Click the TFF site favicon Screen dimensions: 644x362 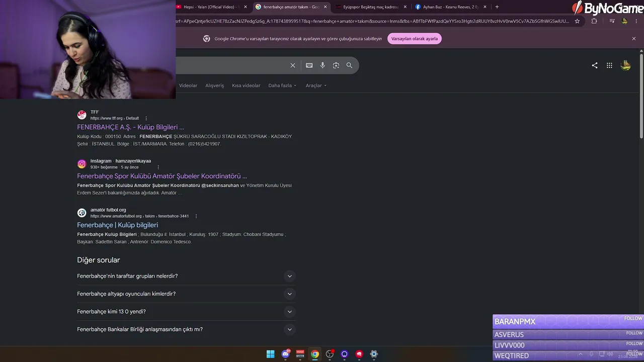(x=82, y=115)
